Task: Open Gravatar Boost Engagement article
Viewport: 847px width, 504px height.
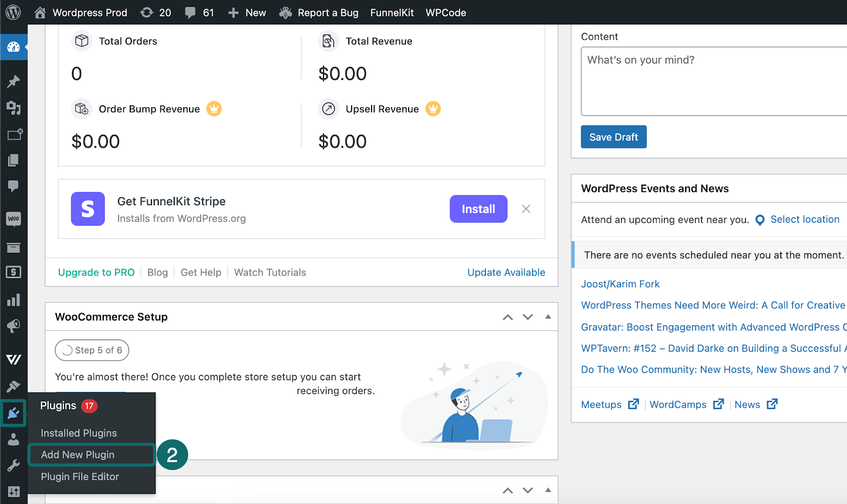Action: coord(714,327)
